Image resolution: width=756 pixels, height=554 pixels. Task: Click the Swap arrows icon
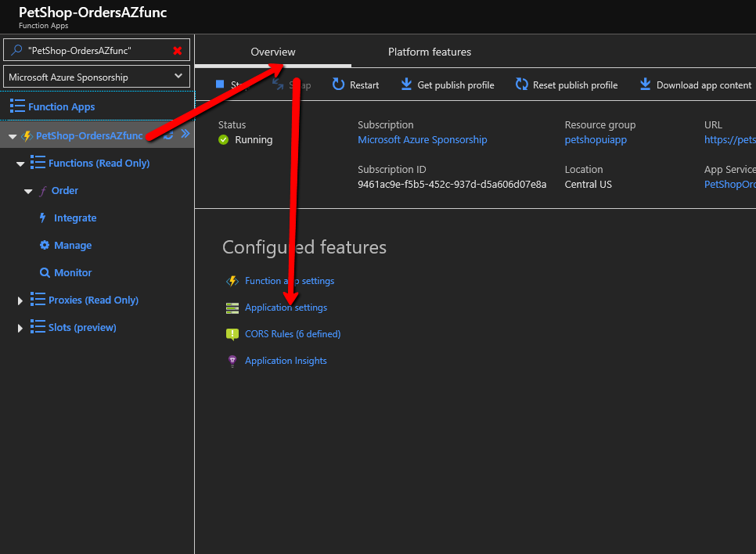pyautogui.click(x=278, y=85)
